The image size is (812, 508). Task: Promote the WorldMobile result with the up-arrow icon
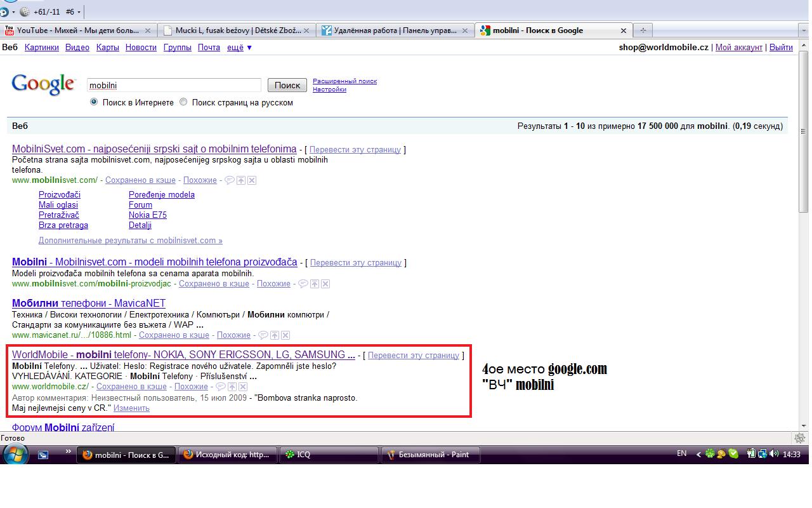(x=232, y=387)
